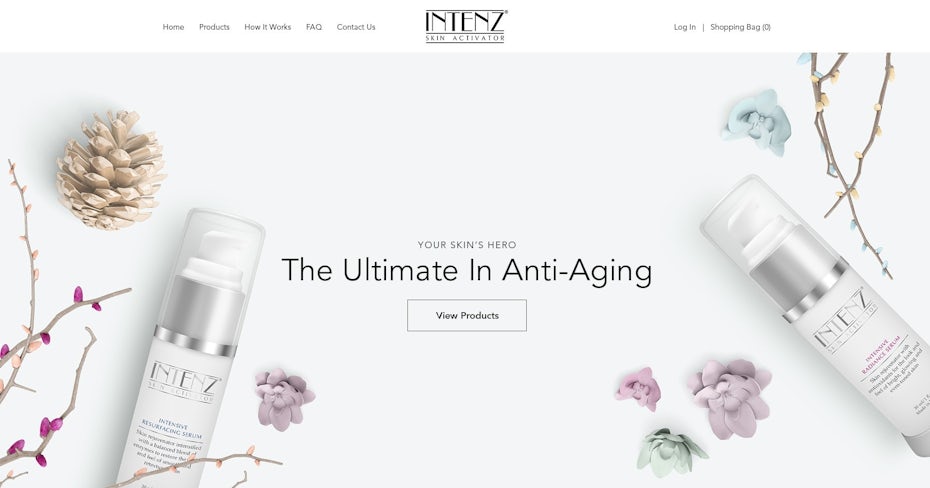
Task: Click the 'Your Skin's Hero' tagline
Action: (x=467, y=244)
